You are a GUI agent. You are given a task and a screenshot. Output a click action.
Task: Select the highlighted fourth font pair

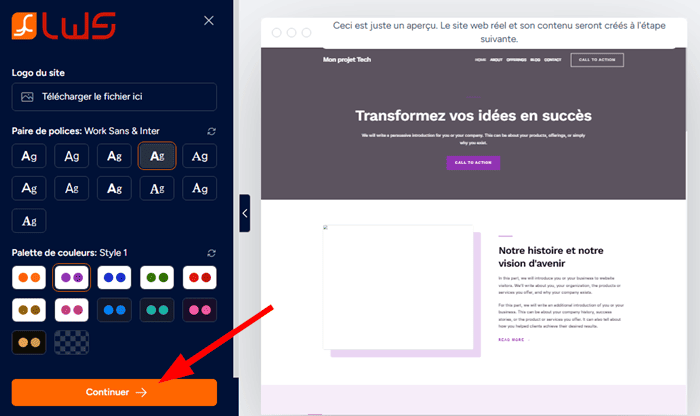[157, 156]
